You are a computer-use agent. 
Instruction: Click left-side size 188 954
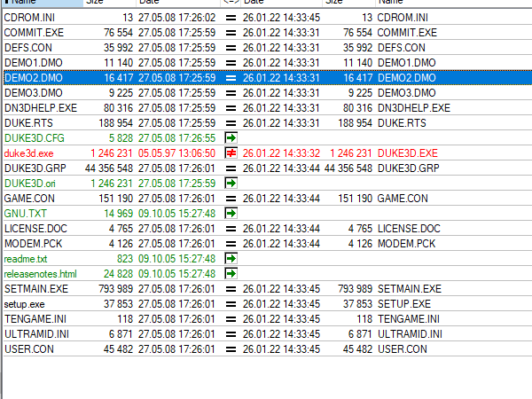(115, 123)
